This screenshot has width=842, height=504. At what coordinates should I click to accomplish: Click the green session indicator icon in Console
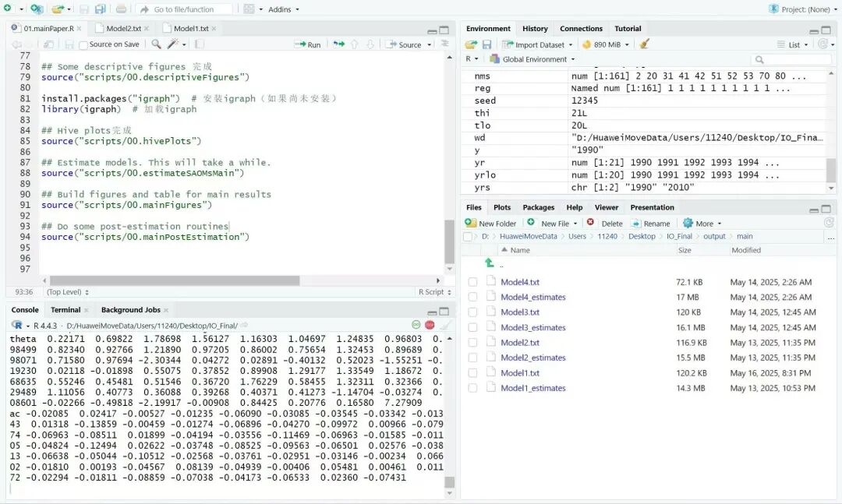(416, 325)
